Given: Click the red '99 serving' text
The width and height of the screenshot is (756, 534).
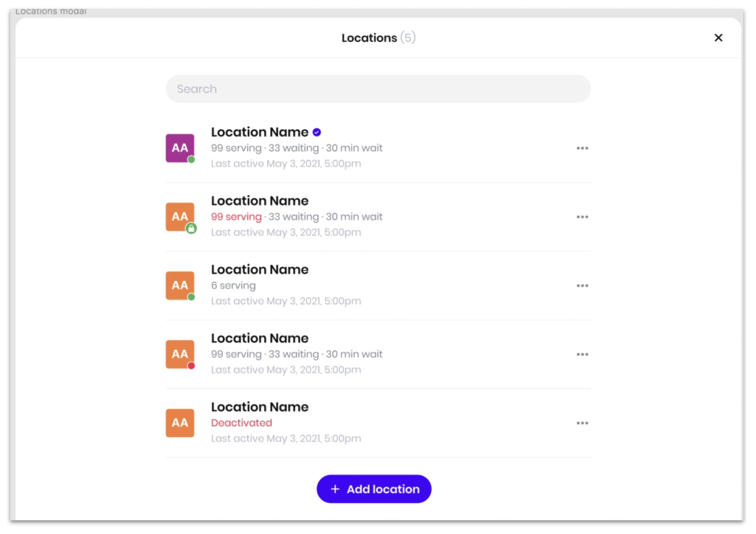Looking at the screenshot, I should (236, 217).
